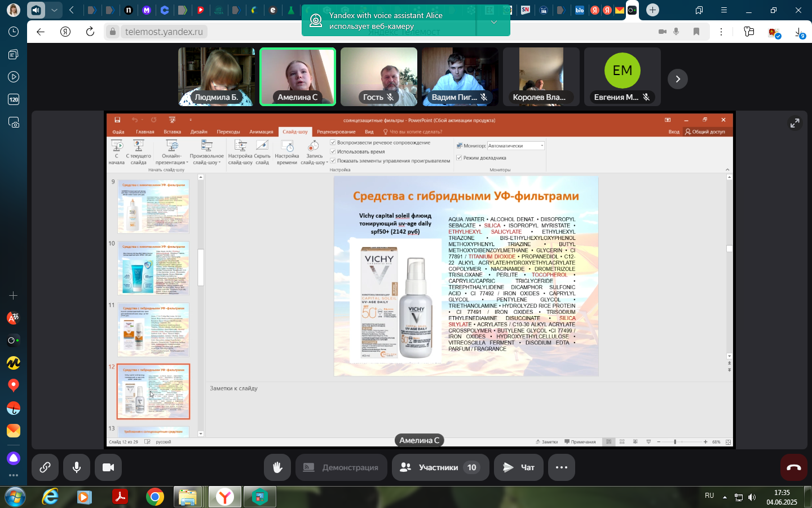The height and width of the screenshot is (508, 812).
Task: Select Людмила Б. participant video tile
Action: [x=217, y=77]
